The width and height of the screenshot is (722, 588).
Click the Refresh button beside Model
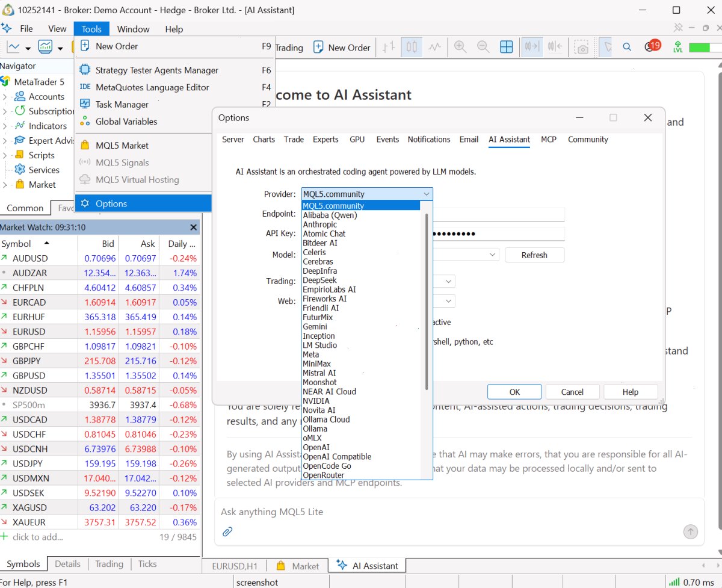[534, 255]
